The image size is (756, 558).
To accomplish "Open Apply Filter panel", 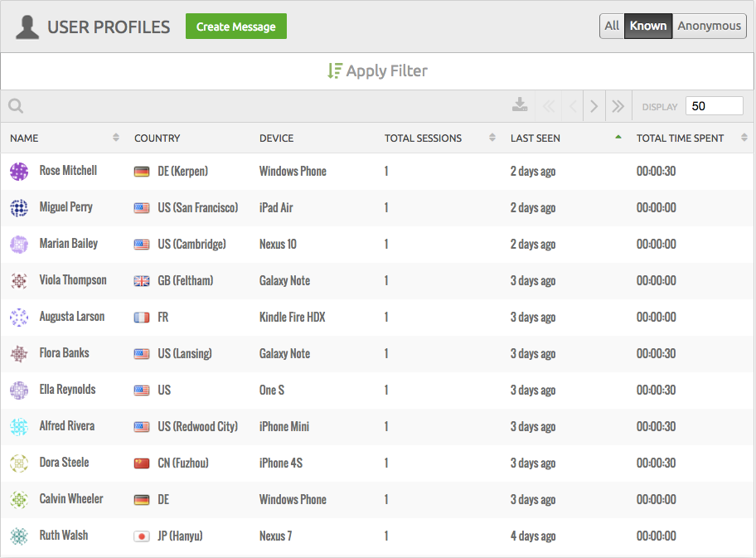I will 377,71.
